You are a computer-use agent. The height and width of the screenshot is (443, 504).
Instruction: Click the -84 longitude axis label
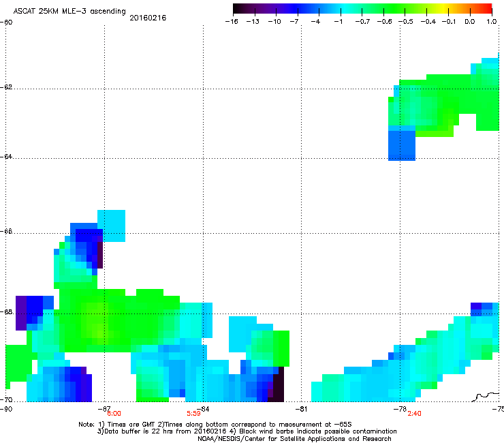203,408
